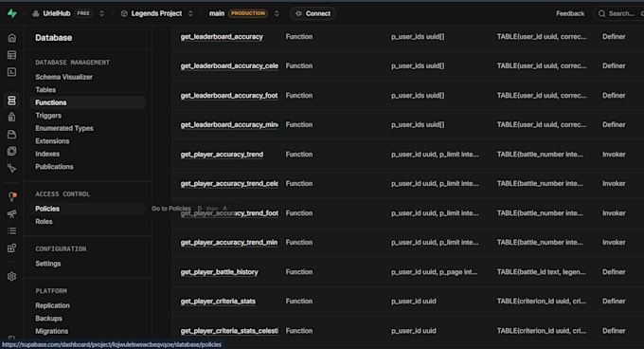Open Migrations under Platform
This screenshot has width=644, height=349.
click(x=52, y=331)
